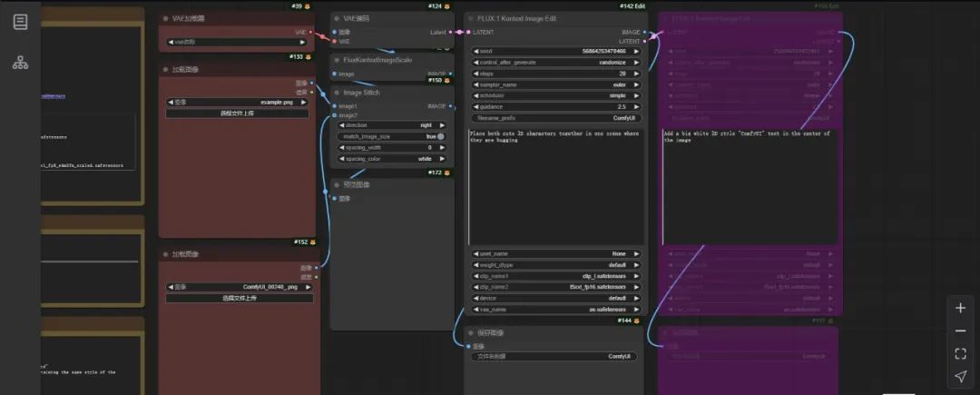Click the image1 input dot on Image Stitch
Image resolution: width=980 pixels, height=395 pixels.
[334, 106]
